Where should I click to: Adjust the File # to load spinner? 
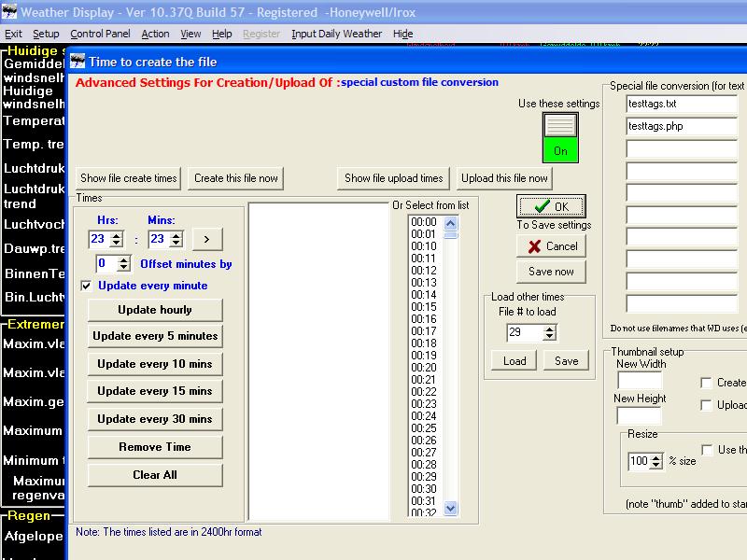click(549, 332)
